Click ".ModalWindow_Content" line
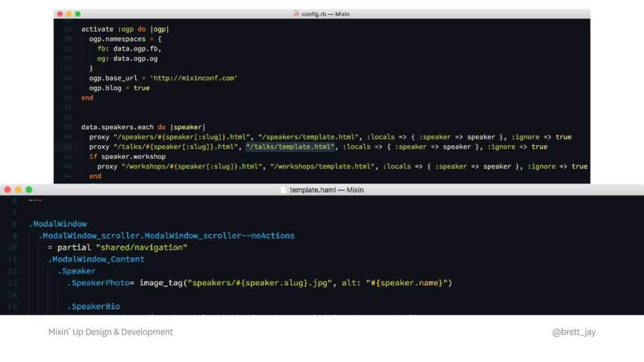Viewport: 644px width, 362px height. tap(96, 259)
